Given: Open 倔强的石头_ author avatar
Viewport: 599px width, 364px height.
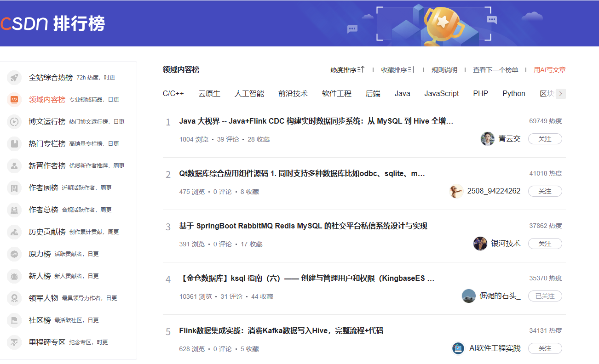Looking at the screenshot, I should tap(469, 296).
